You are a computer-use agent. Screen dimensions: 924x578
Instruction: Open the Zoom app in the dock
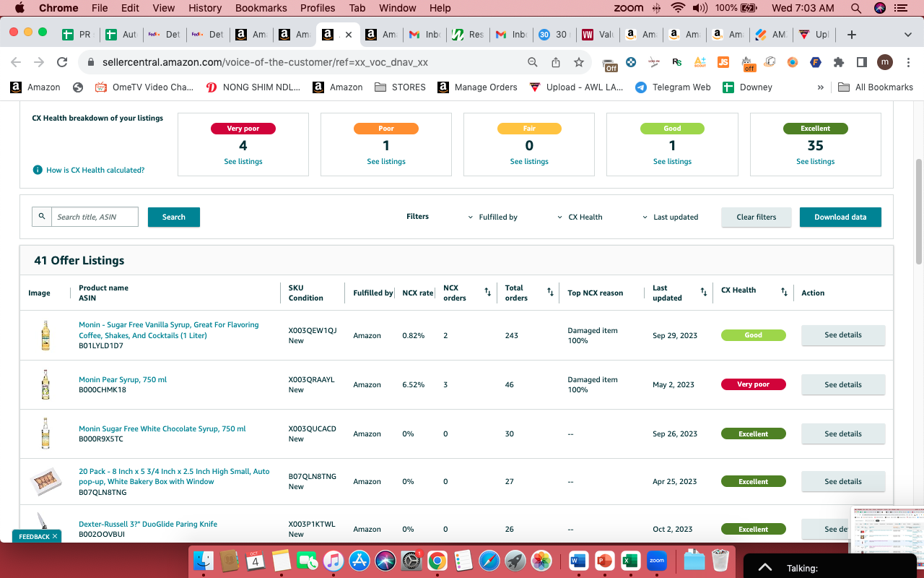(656, 561)
